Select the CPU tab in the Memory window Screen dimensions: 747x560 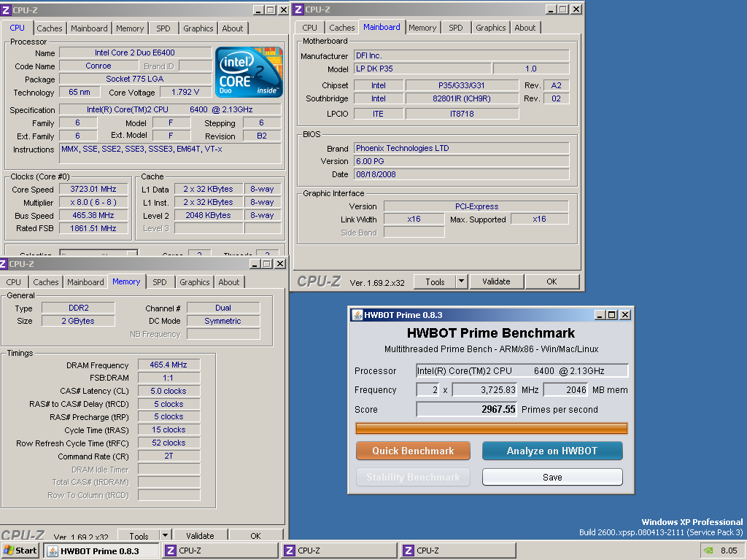pos(13,282)
